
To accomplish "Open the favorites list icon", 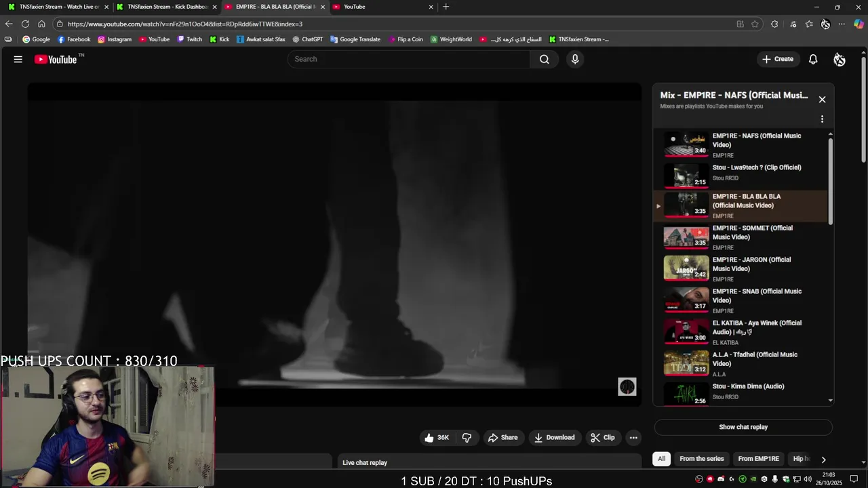I will tap(809, 24).
